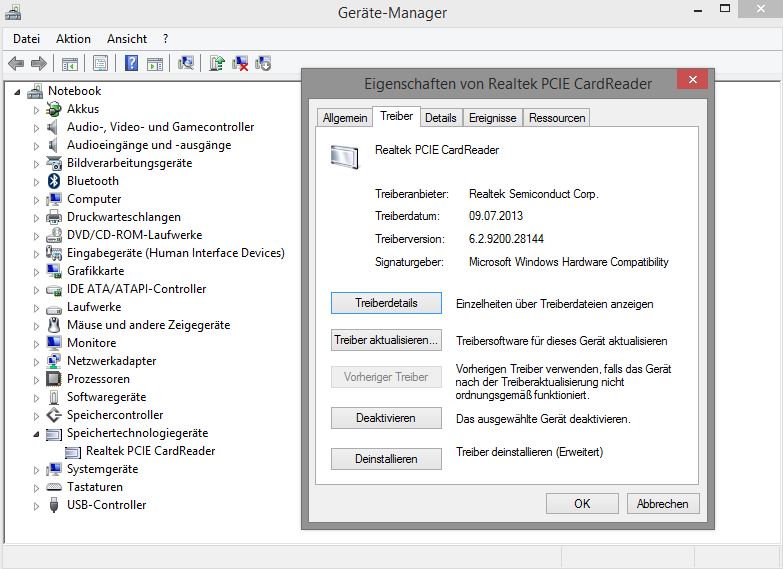This screenshot has height=569, width=783.
Task: Select the Treiber tab
Action: point(396,116)
